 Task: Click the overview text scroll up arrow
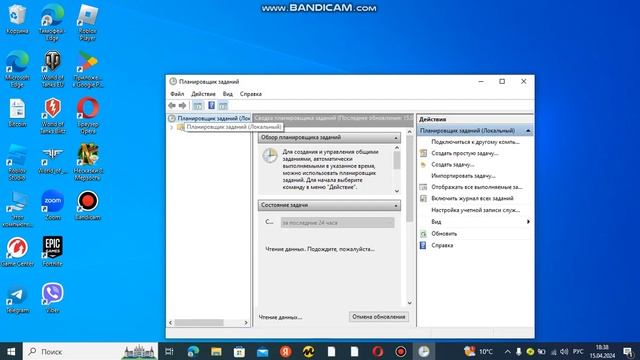[x=397, y=147]
